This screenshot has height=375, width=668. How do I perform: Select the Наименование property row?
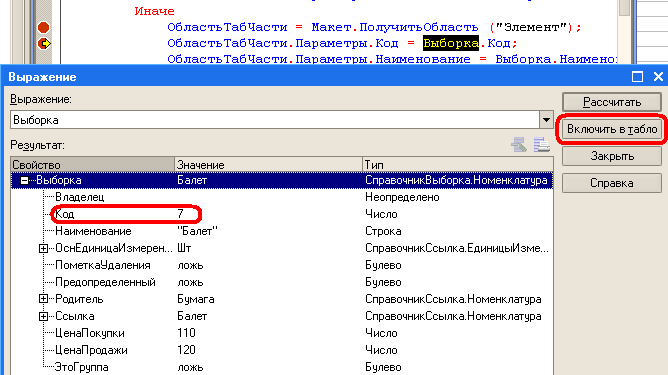(282, 231)
